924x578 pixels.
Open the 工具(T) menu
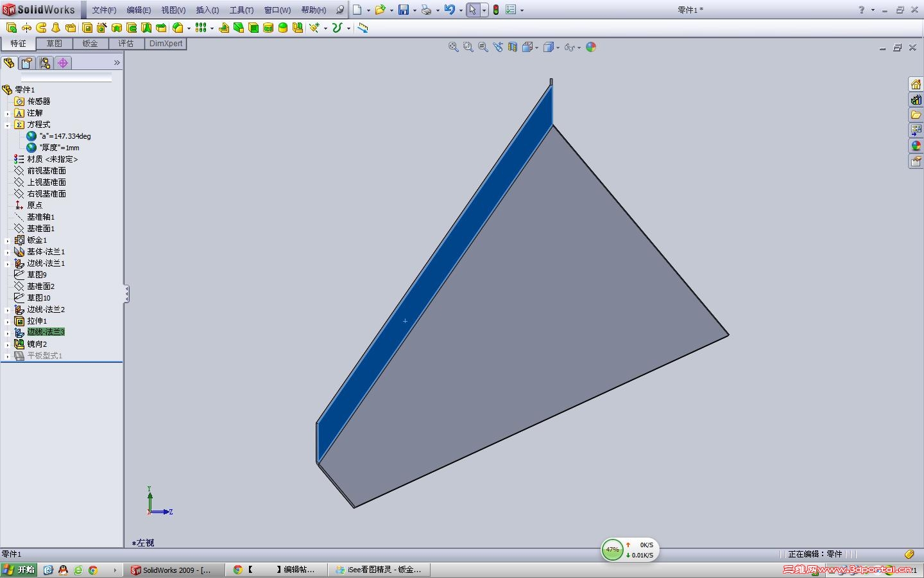point(241,10)
